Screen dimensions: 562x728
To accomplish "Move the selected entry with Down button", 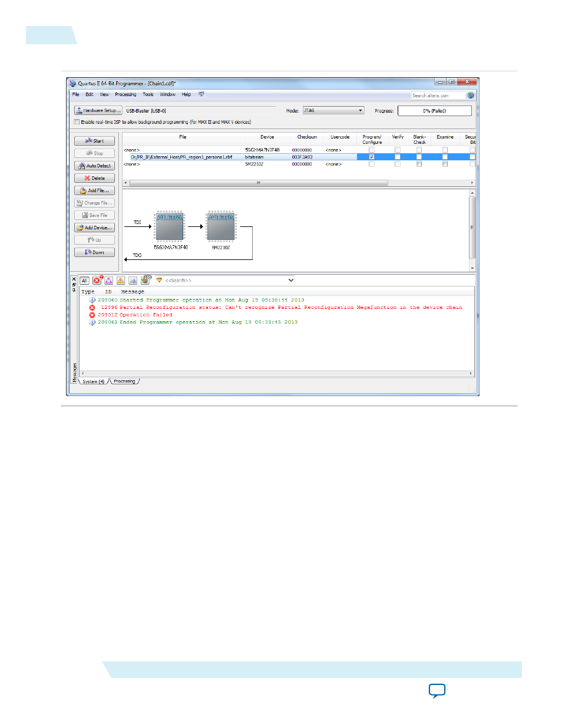I will tap(95, 252).
